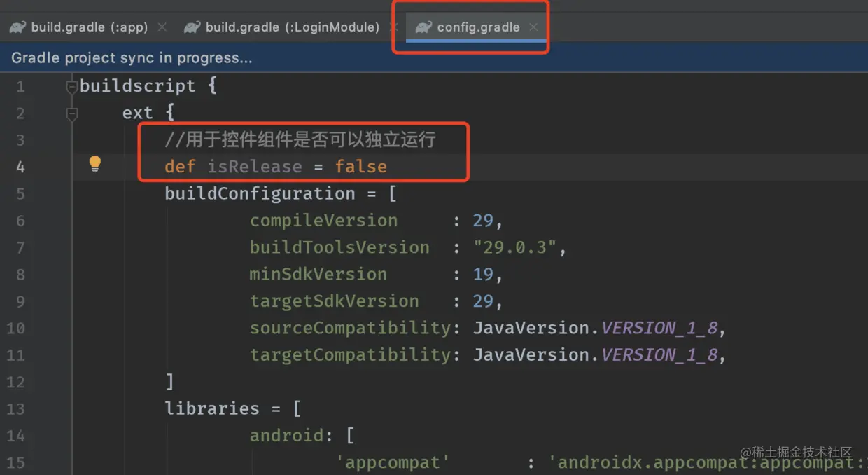This screenshot has width=868, height=475.
Task: Collapse the ext block fold marker
Action: [x=71, y=113]
